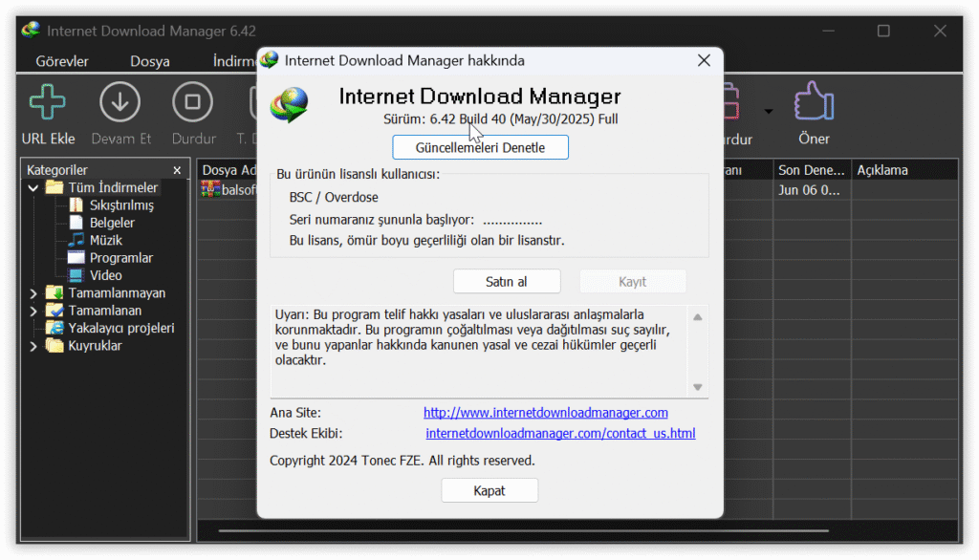The height and width of the screenshot is (560, 979).
Task: Click the Son Deneme column header
Action: click(x=812, y=170)
